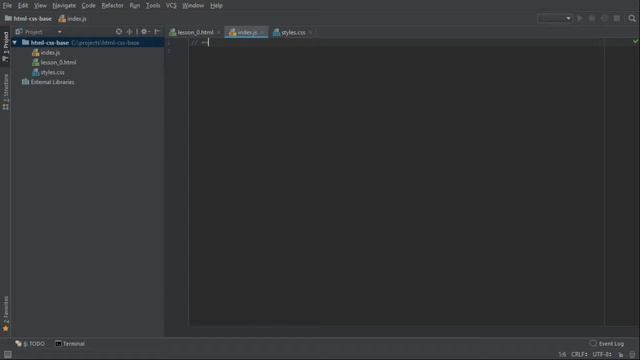Click the Stop icon in toolbar
This screenshot has width=640, height=360.
pyautogui.click(x=617, y=19)
